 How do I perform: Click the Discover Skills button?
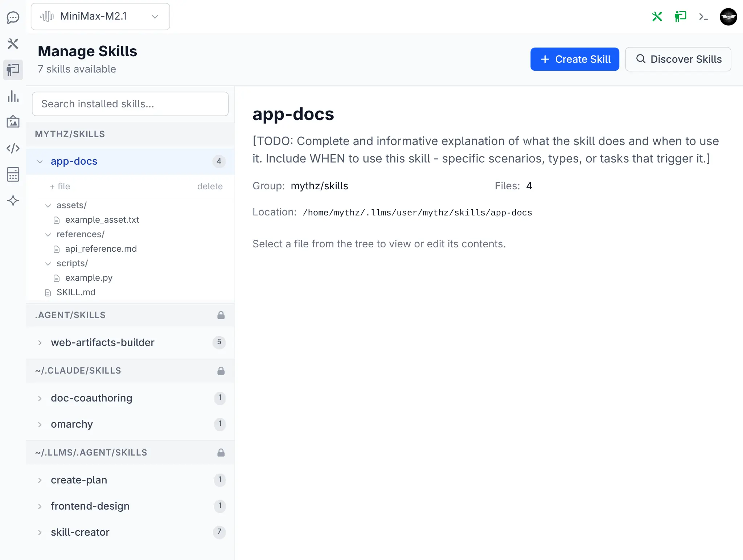click(678, 59)
